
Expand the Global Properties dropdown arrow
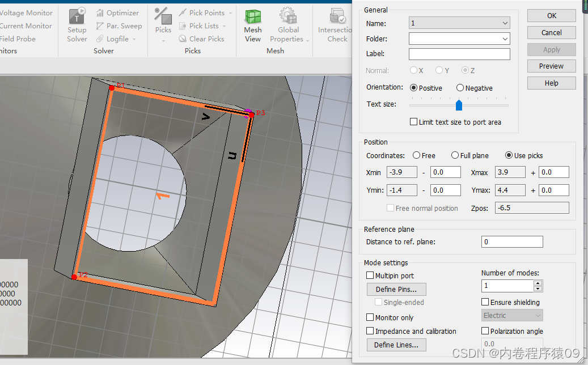(x=307, y=40)
